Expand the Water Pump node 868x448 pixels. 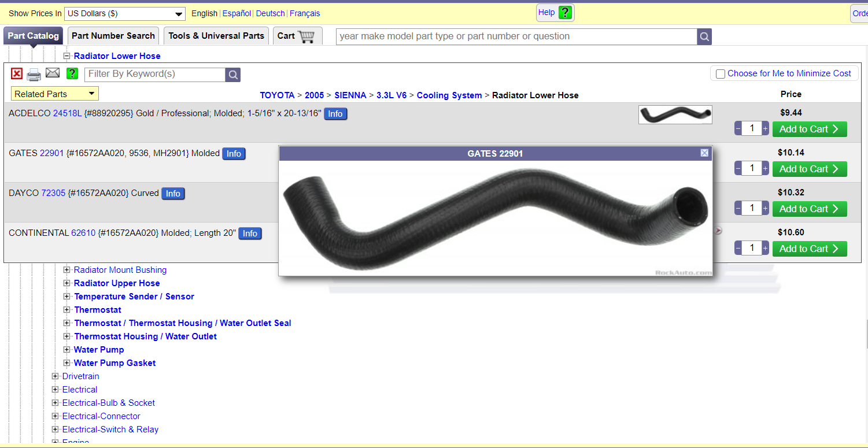[67, 350]
